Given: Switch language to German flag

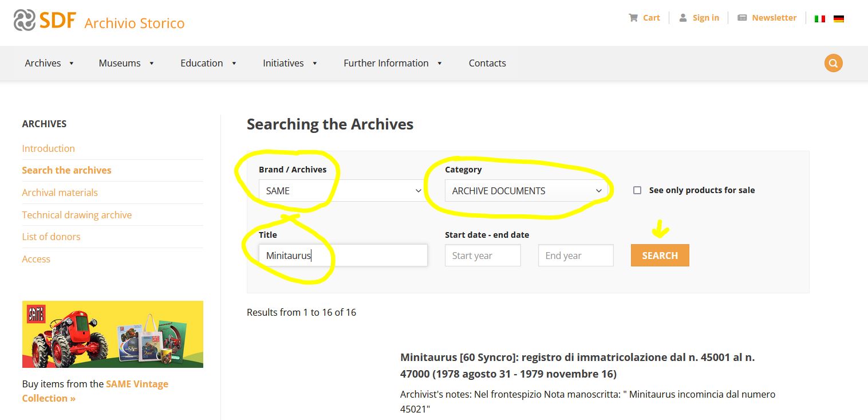Looking at the screenshot, I should point(839,18).
